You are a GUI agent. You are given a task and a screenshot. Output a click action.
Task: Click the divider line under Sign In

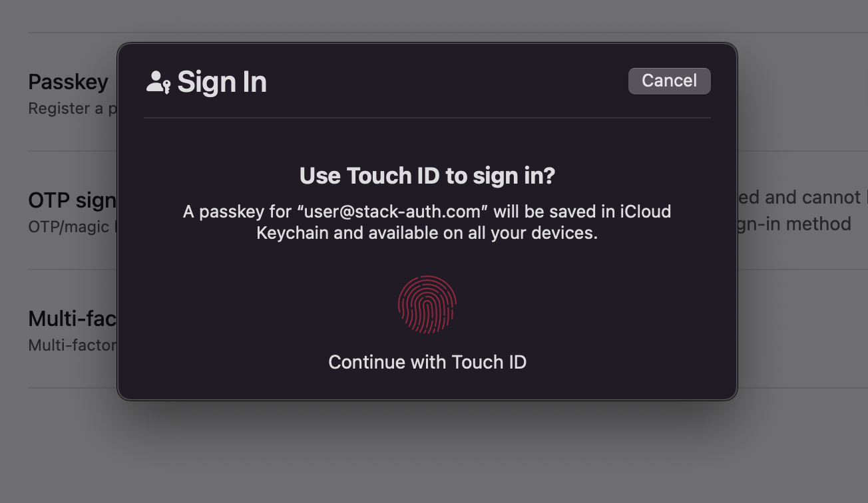[x=427, y=118]
